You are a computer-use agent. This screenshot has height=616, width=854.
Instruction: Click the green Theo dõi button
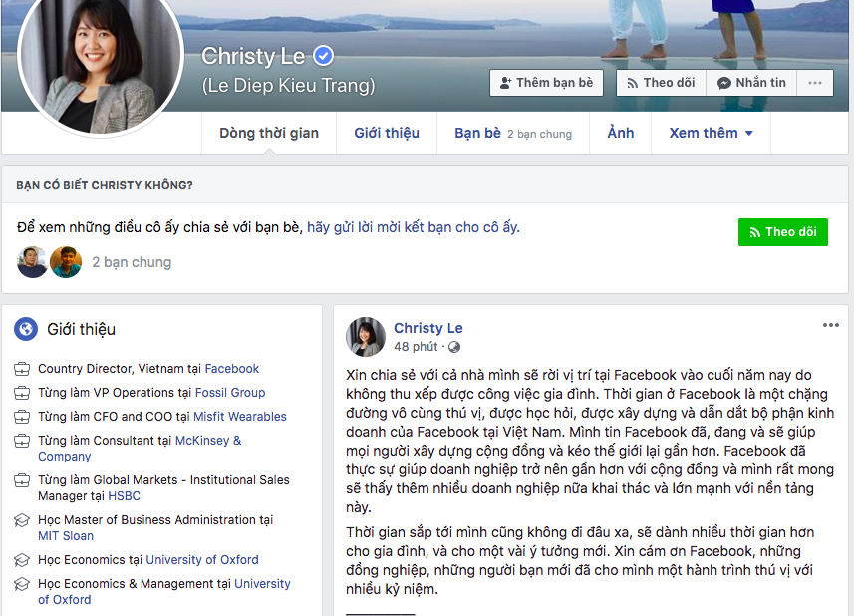[782, 232]
